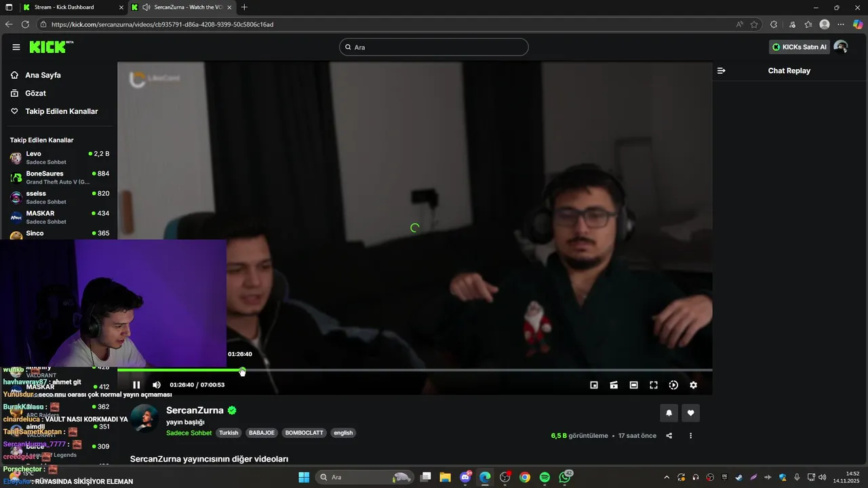
Task: Open browser extensions menu
Action: click(x=774, y=24)
